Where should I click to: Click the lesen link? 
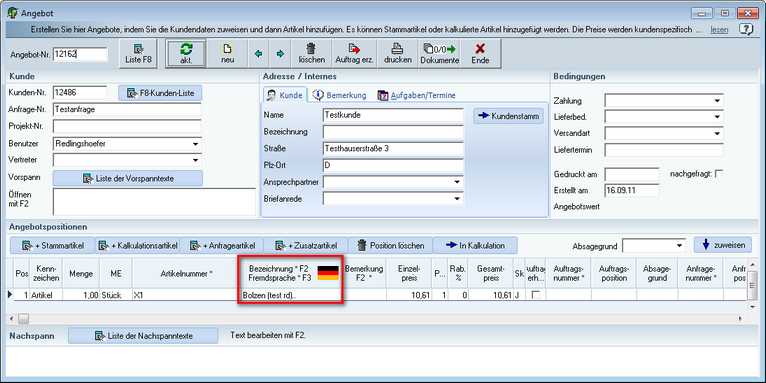click(x=719, y=30)
